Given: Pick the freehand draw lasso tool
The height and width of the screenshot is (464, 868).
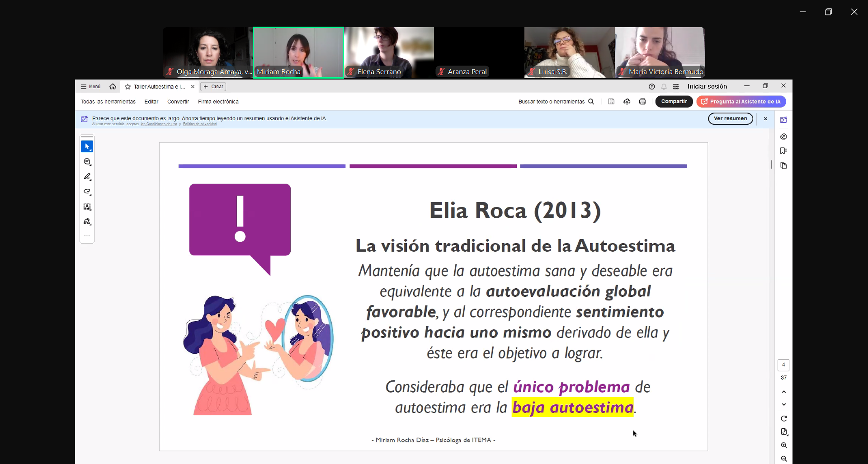Looking at the screenshot, I should pos(87,192).
